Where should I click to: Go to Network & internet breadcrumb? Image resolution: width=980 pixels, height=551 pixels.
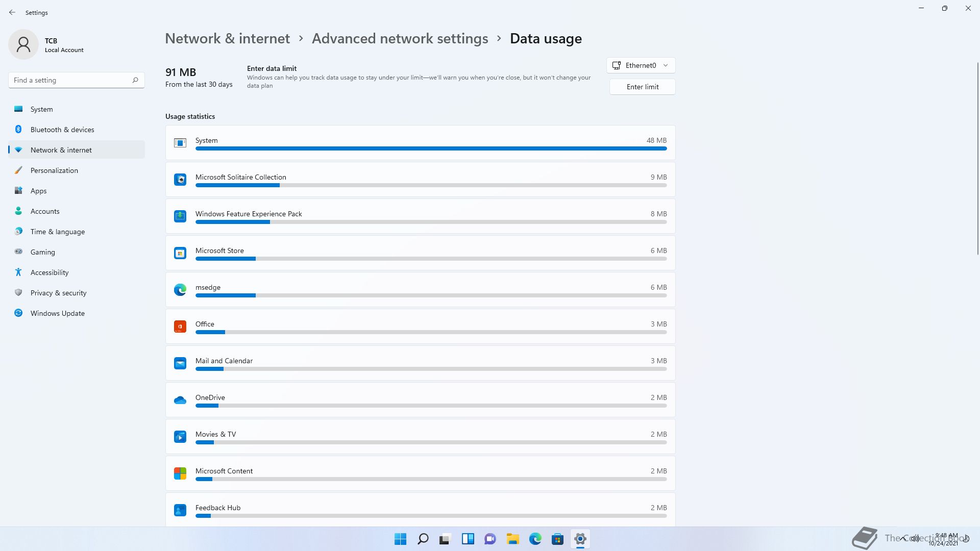tap(228, 39)
